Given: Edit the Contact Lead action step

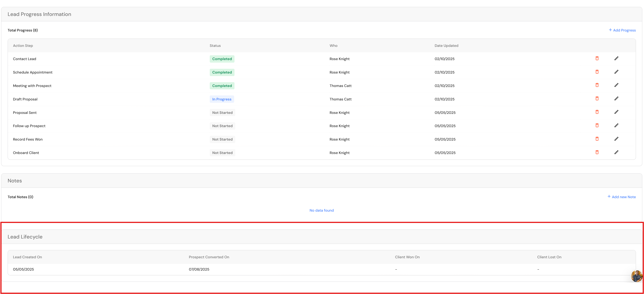Looking at the screenshot, I should coord(616,59).
